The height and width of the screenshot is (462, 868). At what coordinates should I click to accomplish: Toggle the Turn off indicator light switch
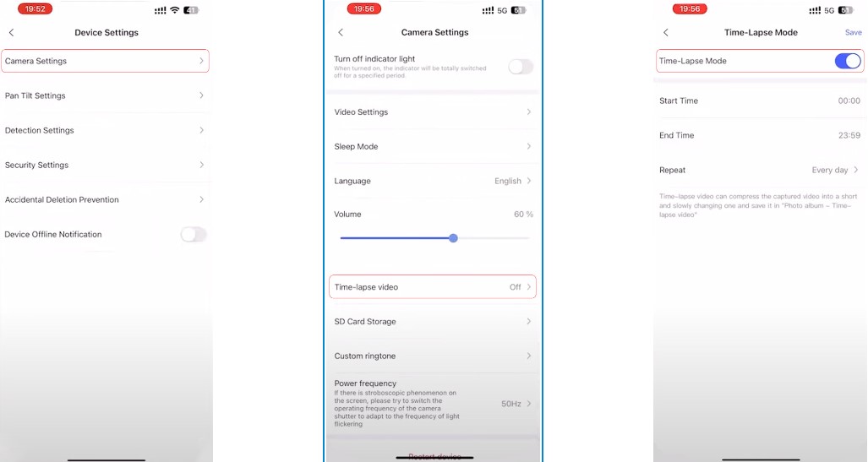pyautogui.click(x=521, y=67)
